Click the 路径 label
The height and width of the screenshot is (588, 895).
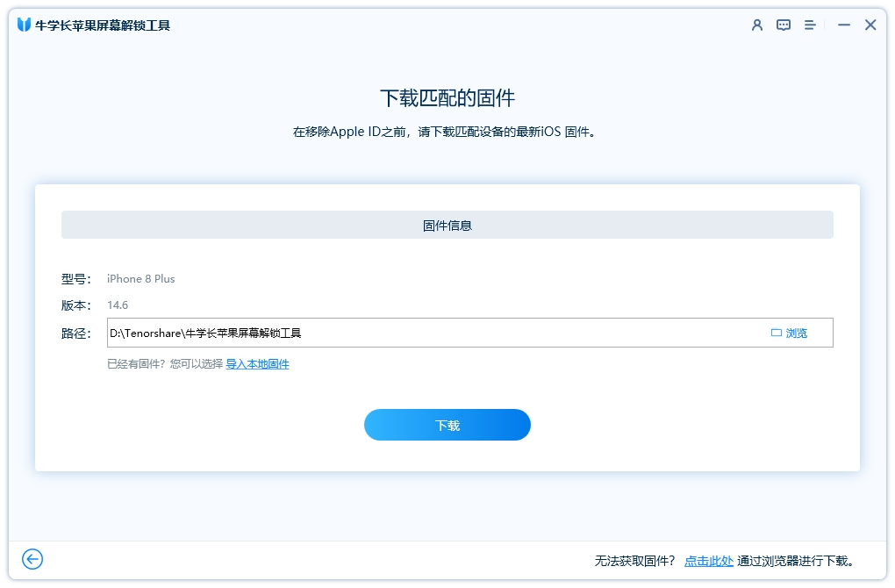(76, 333)
